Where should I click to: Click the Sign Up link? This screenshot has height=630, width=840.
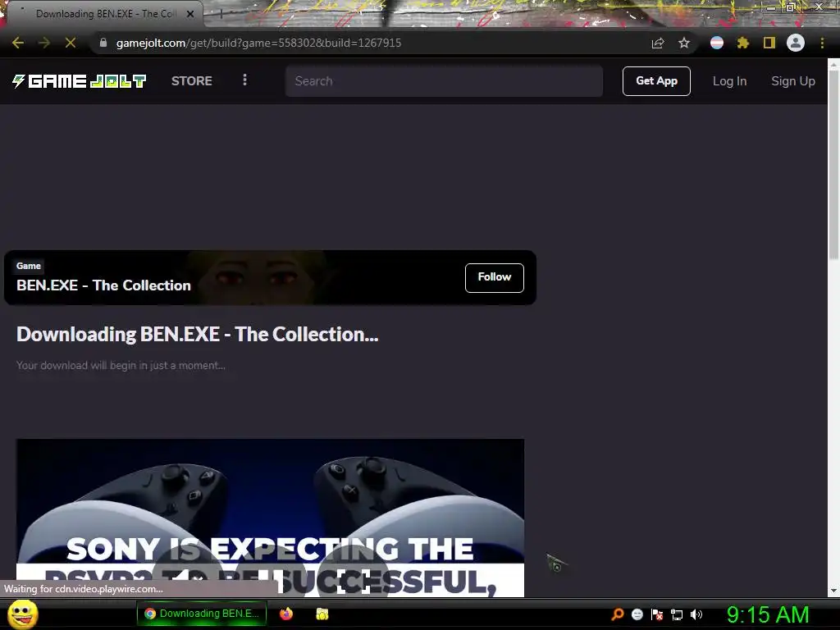pyautogui.click(x=793, y=81)
